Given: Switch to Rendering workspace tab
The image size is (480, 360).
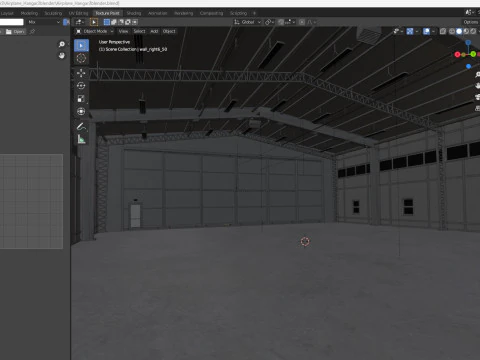Looking at the screenshot, I should (x=184, y=13).
